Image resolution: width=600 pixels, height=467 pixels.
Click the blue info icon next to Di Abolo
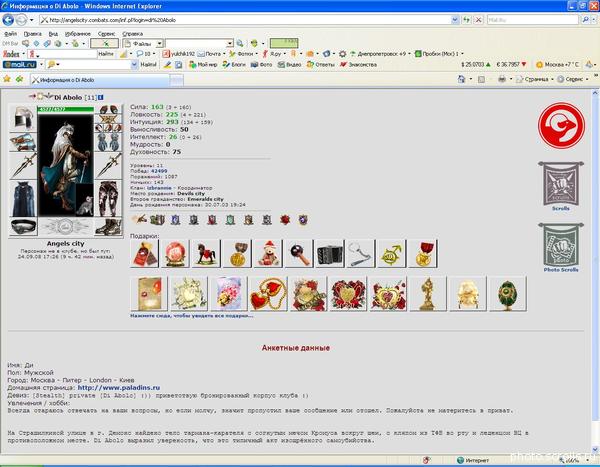click(x=100, y=98)
